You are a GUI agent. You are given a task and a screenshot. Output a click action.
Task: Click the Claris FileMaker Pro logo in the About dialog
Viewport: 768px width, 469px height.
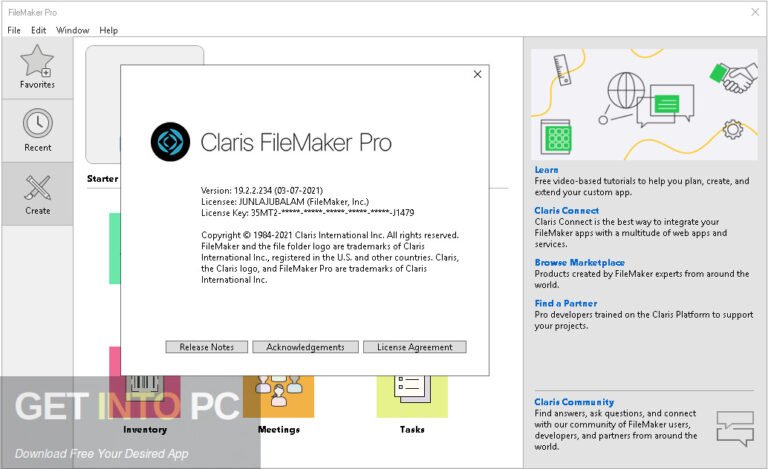coord(170,142)
